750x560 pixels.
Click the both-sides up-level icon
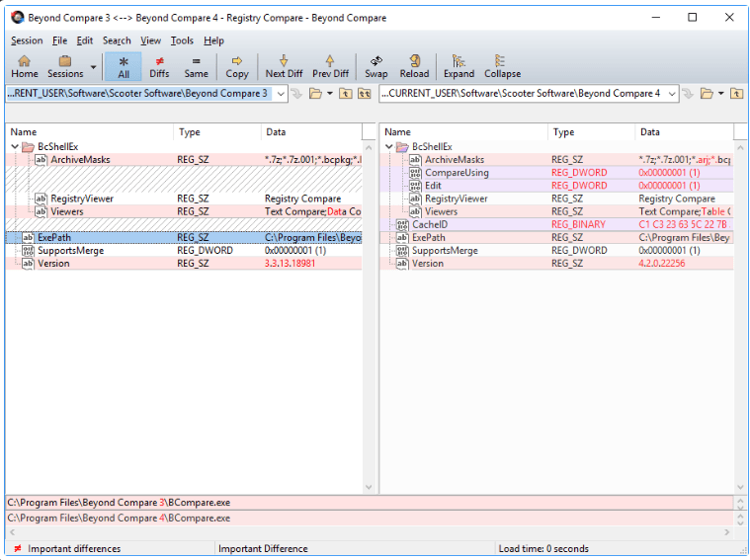[365, 93]
